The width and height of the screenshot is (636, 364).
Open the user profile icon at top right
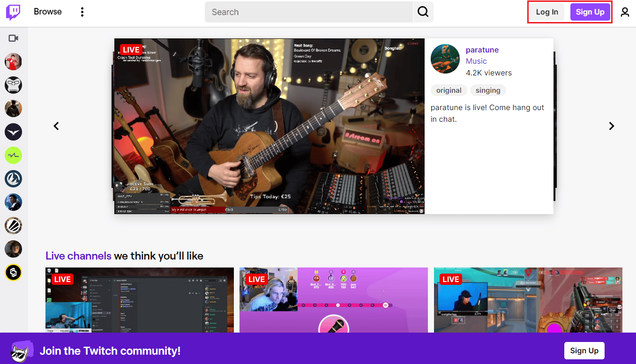[x=625, y=13]
